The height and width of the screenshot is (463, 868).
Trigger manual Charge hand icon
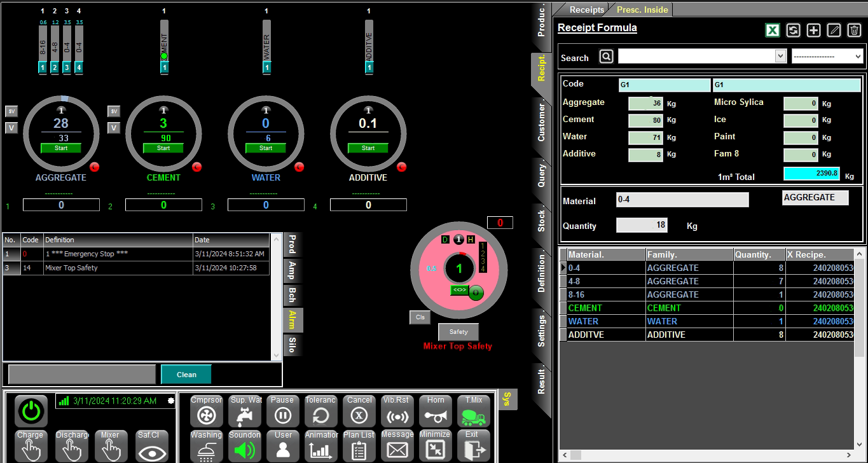click(31, 446)
